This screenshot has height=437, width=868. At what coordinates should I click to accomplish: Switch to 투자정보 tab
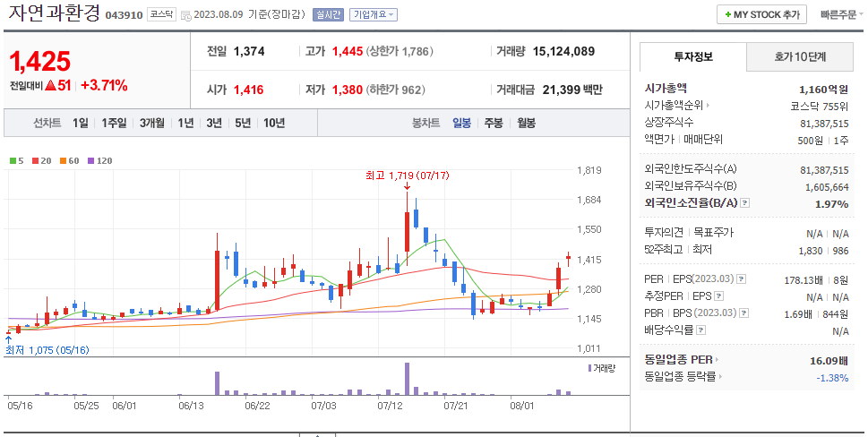point(693,57)
